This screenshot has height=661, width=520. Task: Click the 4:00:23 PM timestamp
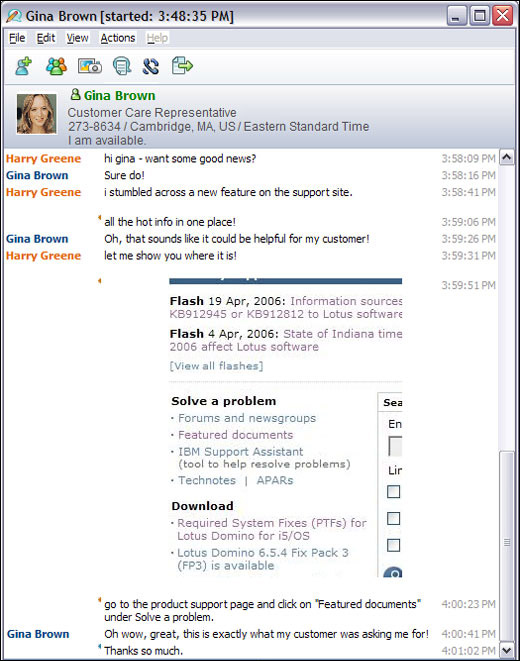468,604
